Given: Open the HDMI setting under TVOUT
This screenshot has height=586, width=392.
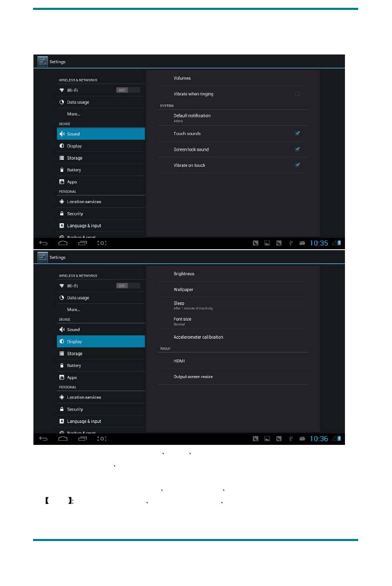Looking at the screenshot, I should [233, 361].
